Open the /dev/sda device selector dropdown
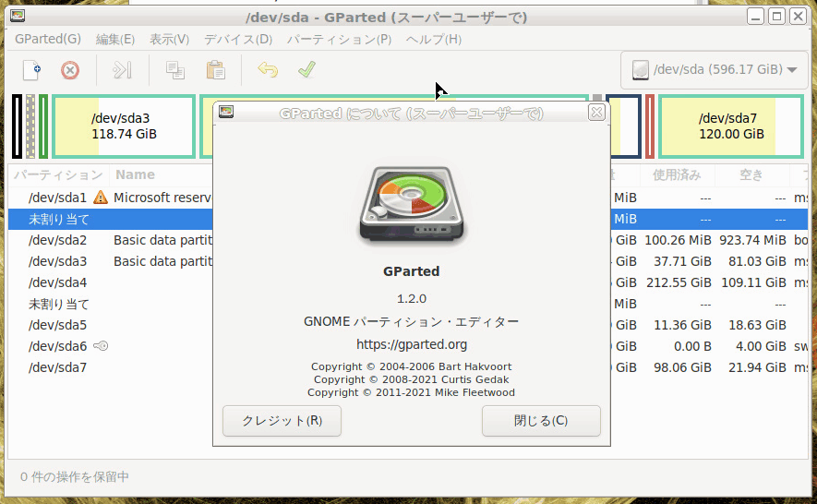Image resolution: width=817 pixels, height=504 pixels. (x=714, y=69)
